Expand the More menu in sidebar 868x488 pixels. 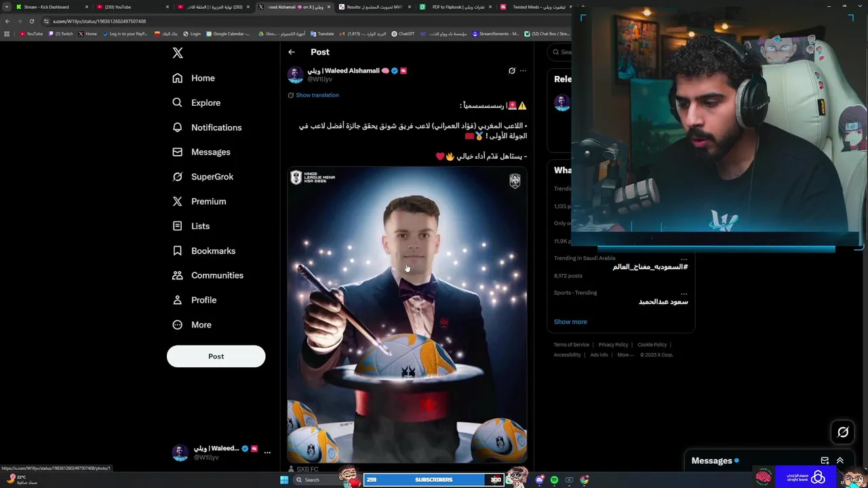coord(192,325)
